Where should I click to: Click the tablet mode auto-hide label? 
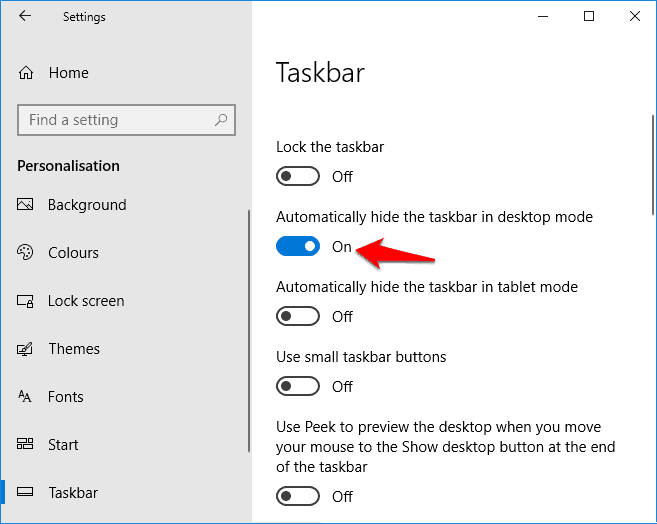[x=427, y=287]
